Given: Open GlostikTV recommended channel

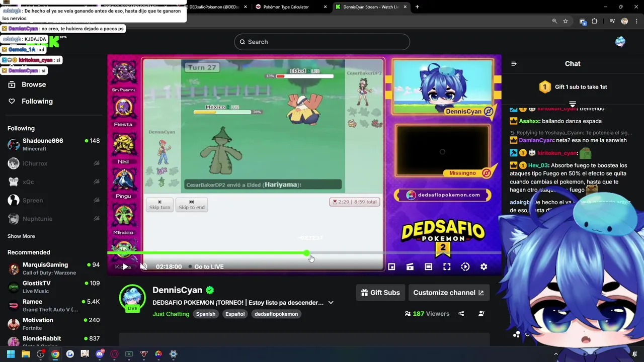Looking at the screenshot, I should [x=53, y=287].
